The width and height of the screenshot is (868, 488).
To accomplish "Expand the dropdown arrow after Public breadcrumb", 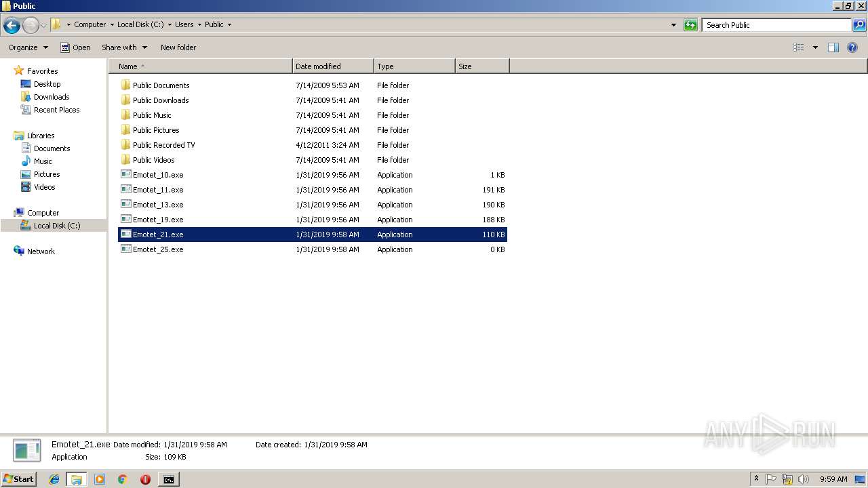I will [x=229, y=24].
